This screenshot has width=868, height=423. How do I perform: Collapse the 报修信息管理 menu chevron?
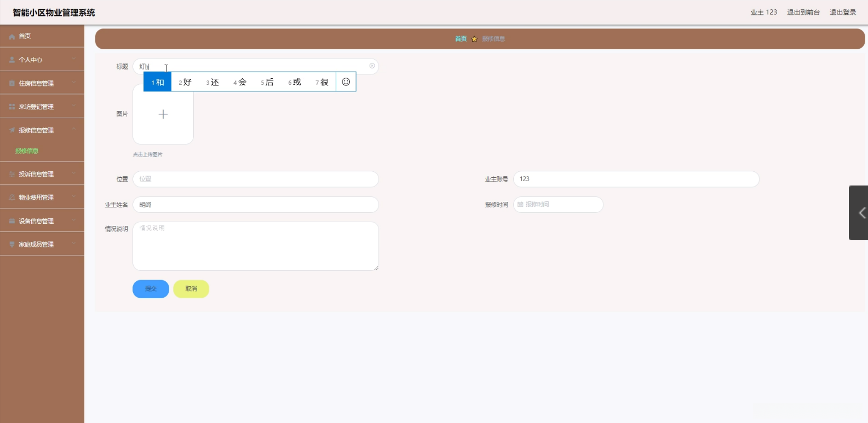point(73,130)
